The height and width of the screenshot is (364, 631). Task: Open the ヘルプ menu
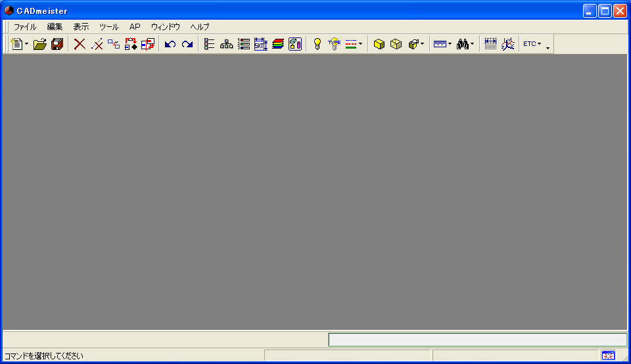tap(200, 27)
